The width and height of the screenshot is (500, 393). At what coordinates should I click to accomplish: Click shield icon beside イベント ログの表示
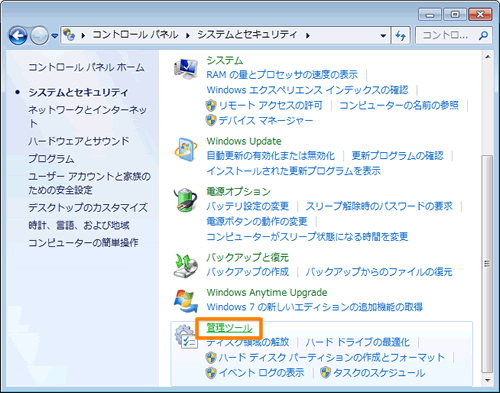click(211, 373)
